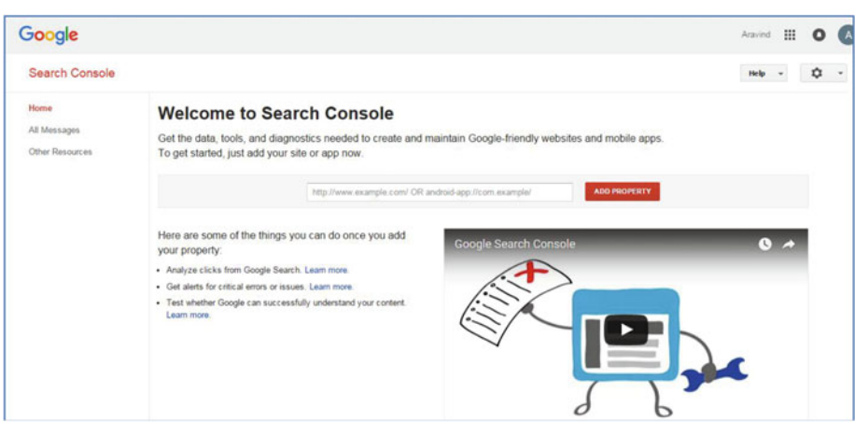Click the Watch later clock icon on video
Image resolution: width=868 pixels, height=435 pixels.
click(764, 244)
